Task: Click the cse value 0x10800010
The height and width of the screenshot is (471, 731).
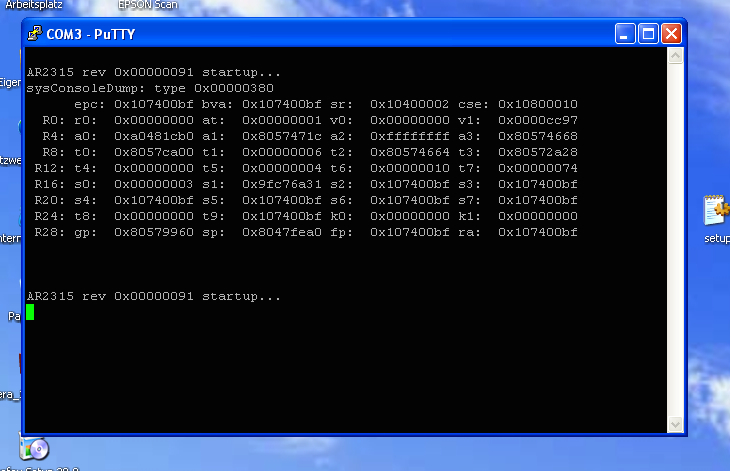Action: (538, 104)
